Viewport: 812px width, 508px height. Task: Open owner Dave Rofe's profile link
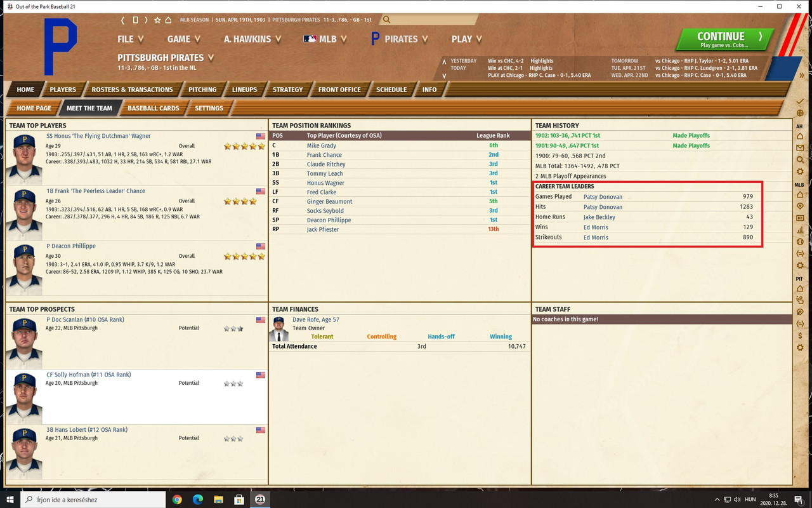point(316,320)
